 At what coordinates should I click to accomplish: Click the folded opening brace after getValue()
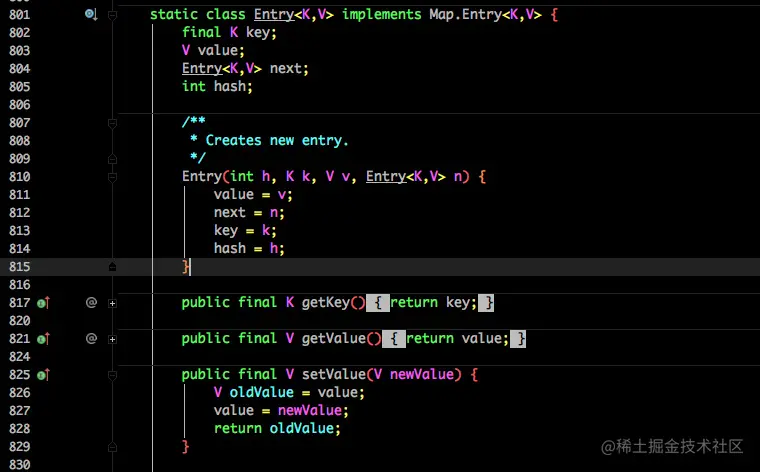click(x=394, y=339)
